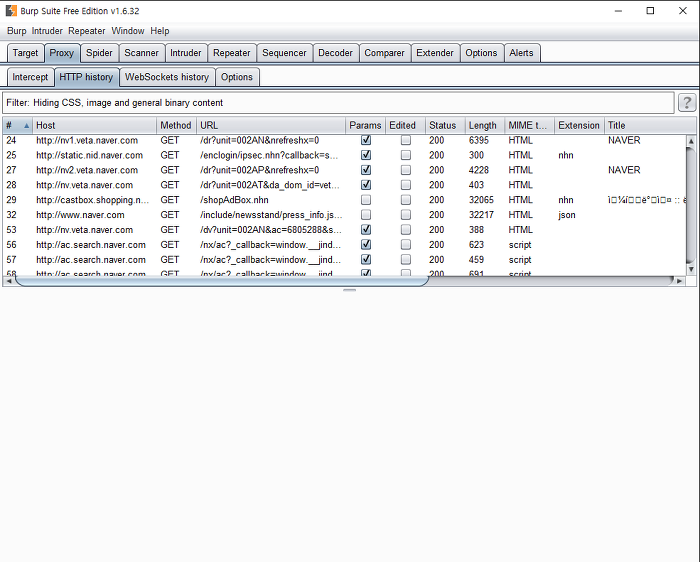Click the pane splitter handle below the table
This screenshot has height=562, width=700.
[x=350, y=290]
